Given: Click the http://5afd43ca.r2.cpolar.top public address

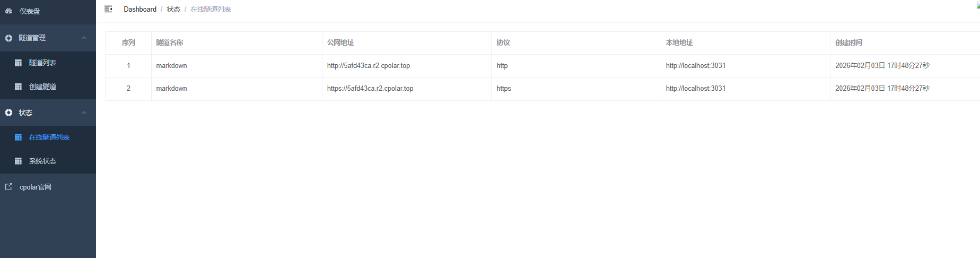Looking at the screenshot, I should [x=369, y=66].
